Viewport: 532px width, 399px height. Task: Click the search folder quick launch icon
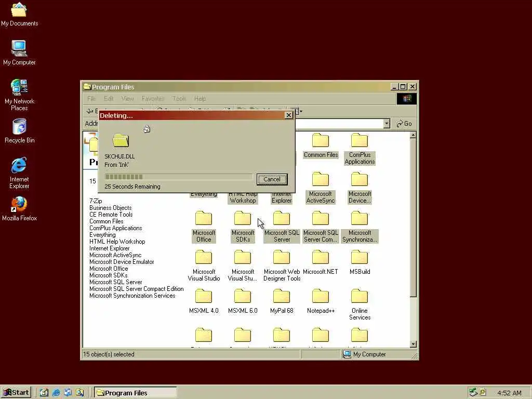tap(79, 393)
